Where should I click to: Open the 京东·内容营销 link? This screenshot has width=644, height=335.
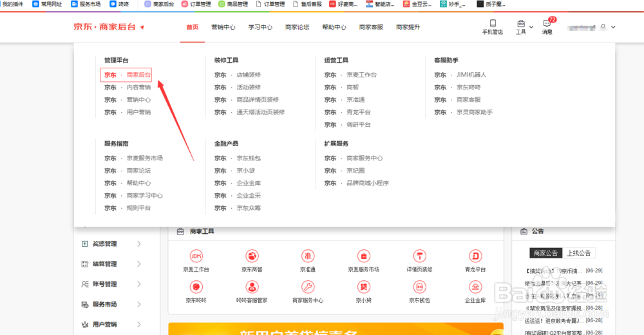pyautogui.click(x=128, y=87)
